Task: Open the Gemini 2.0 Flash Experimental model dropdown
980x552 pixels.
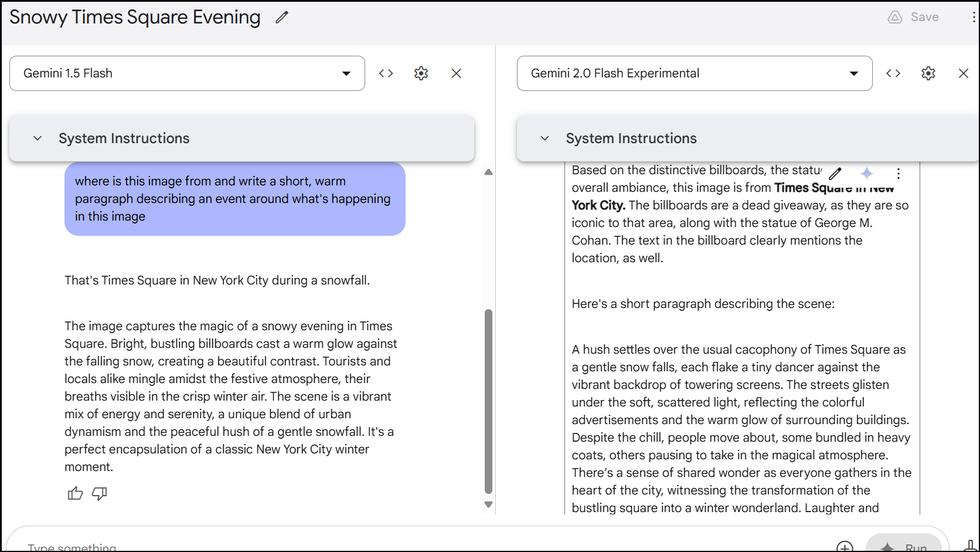Action: pos(695,73)
